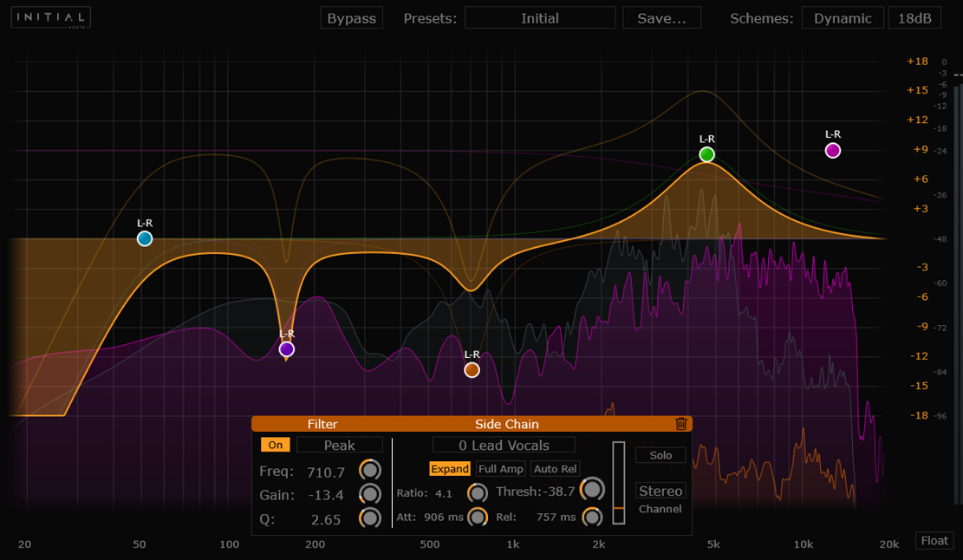This screenshot has height=560, width=963.
Task: Click the L-R label above magenta node
Action: pyautogui.click(x=833, y=133)
